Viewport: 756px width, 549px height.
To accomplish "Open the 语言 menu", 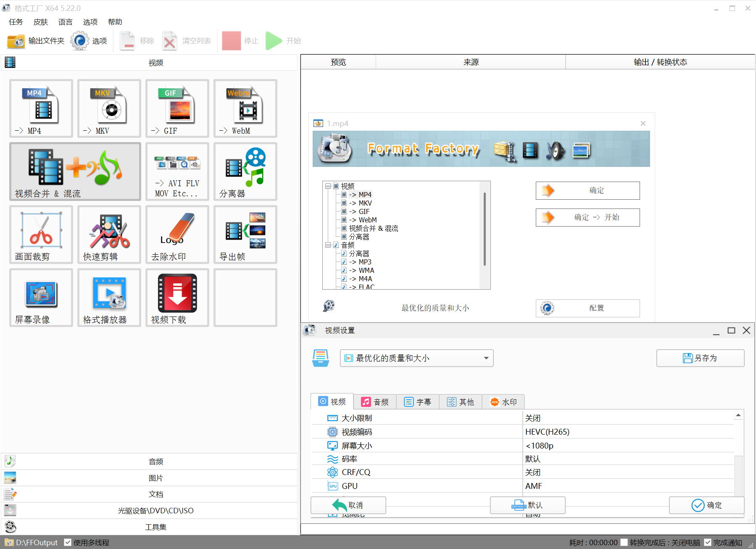I will [x=66, y=22].
